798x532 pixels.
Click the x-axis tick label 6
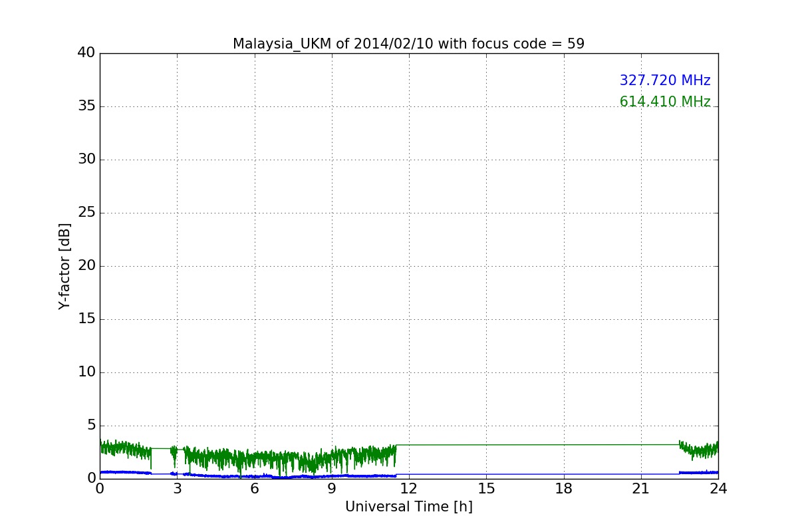(x=254, y=489)
